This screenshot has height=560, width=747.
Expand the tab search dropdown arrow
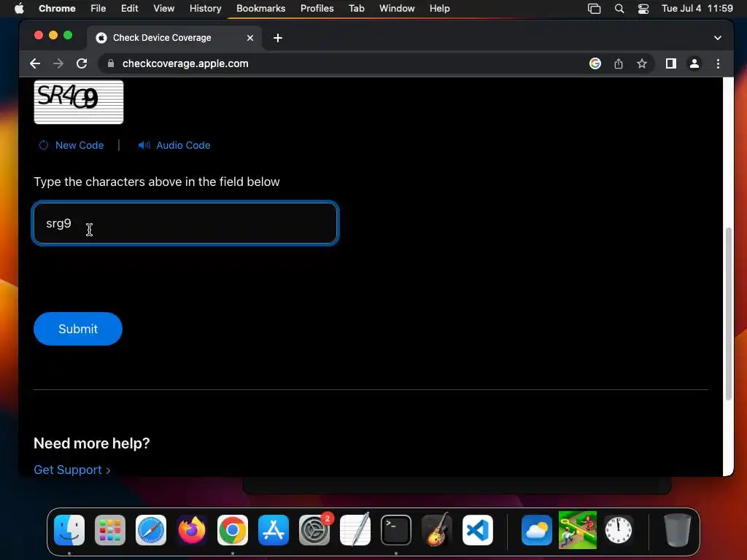(718, 38)
